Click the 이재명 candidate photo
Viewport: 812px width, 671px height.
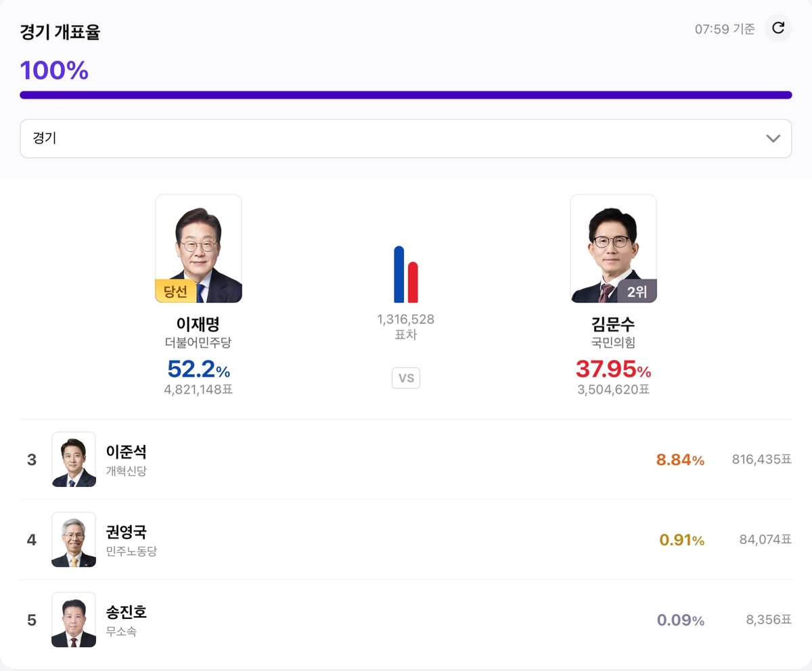tap(198, 248)
